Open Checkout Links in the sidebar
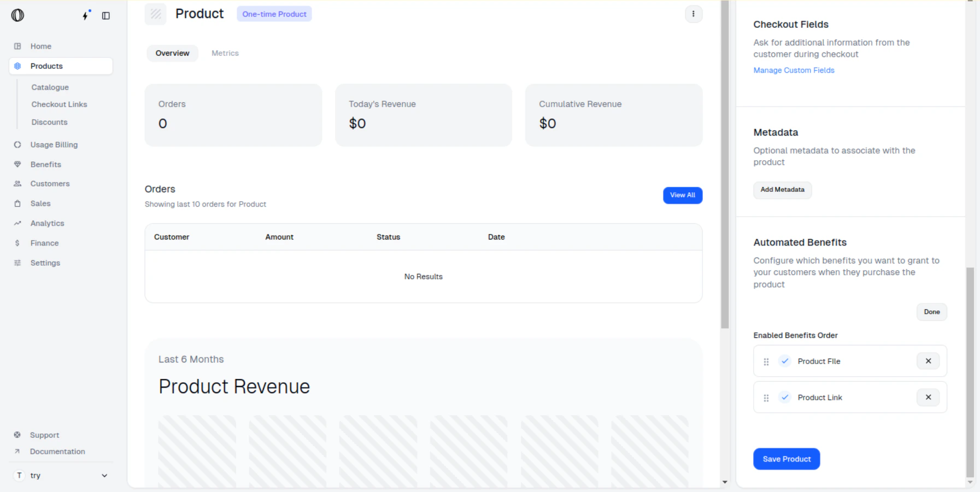This screenshot has width=980, height=492. click(x=59, y=104)
